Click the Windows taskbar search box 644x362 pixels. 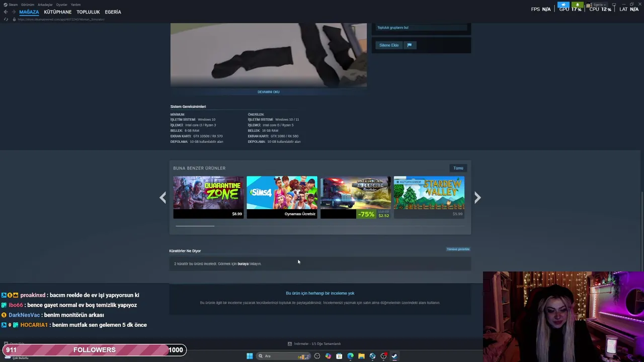point(283,356)
